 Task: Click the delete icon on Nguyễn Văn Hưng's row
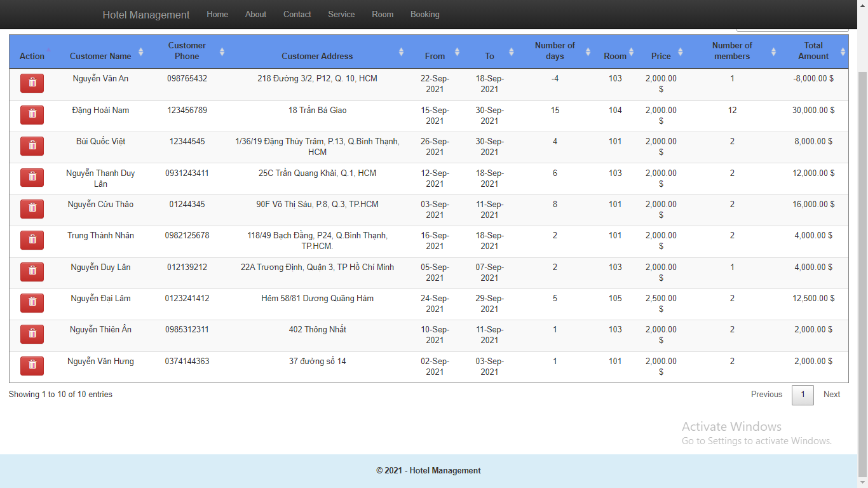pyautogui.click(x=32, y=366)
